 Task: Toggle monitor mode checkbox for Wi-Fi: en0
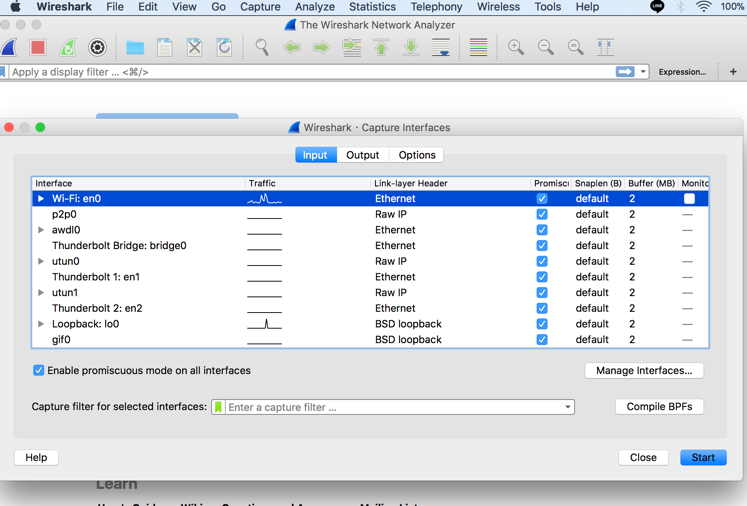click(689, 199)
